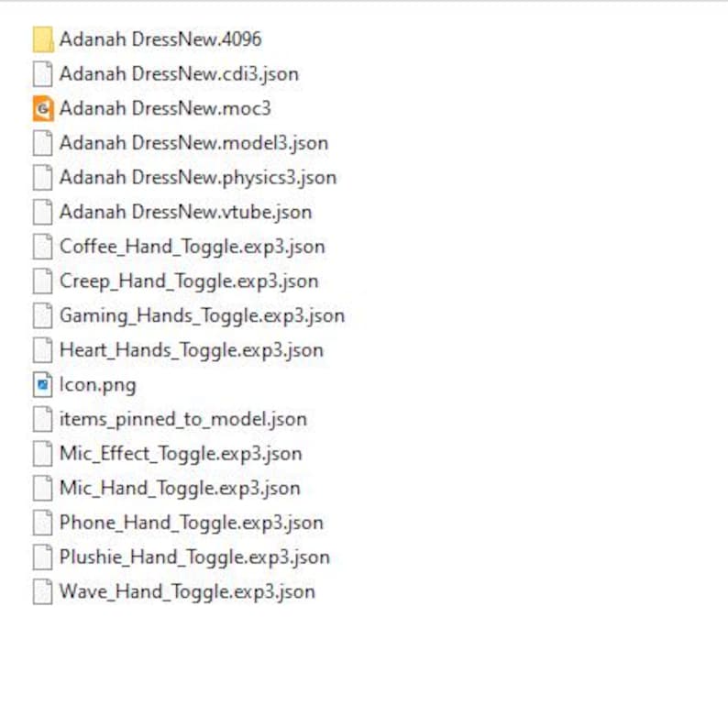Image resolution: width=728 pixels, height=728 pixels.
Task: Select the Mic_Hand_Toggle file icon
Action: 43,489
